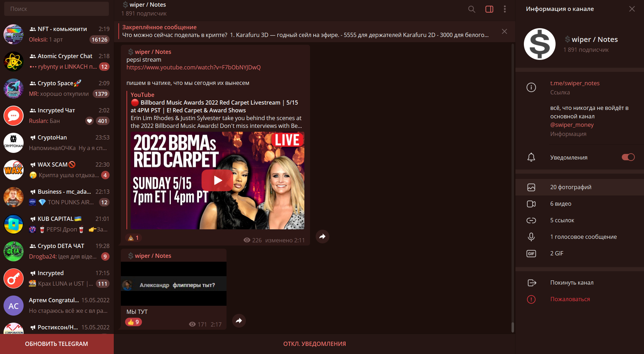Click the GIF icon in channel info
The height and width of the screenshot is (354, 644).
pyautogui.click(x=531, y=254)
